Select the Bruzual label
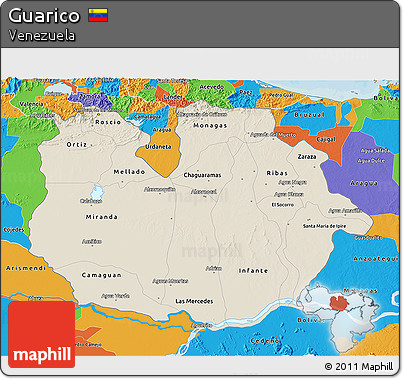This screenshot has width=403, height=379. (x=310, y=114)
